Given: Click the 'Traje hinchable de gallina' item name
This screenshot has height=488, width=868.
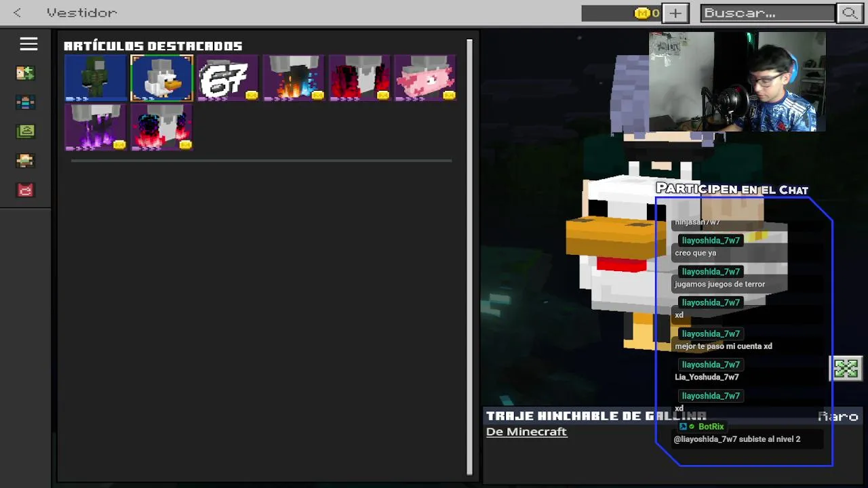Looking at the screenshot, I should pyautogui.click(x=596, y=416).
